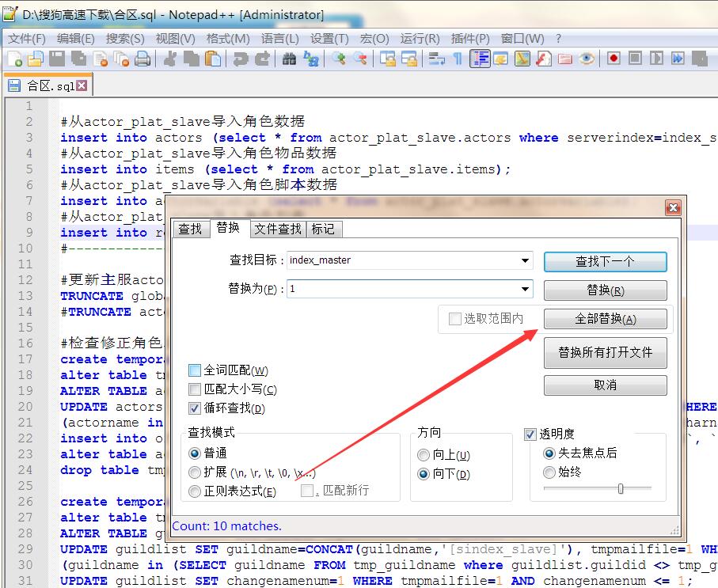Click the 全部替换 button
The width and height of the screenshot is (718, 588).
pos(605,319)
